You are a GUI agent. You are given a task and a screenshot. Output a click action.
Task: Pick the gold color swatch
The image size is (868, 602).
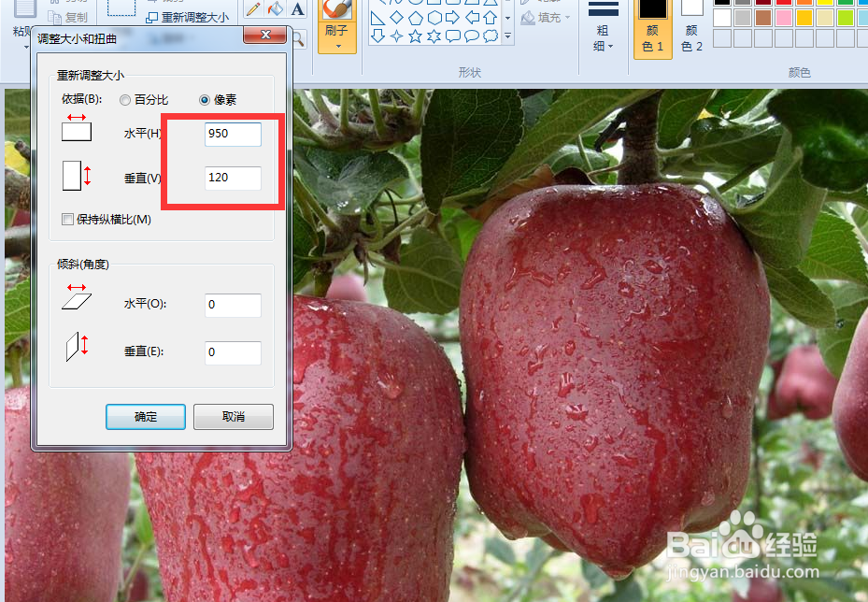[x=804, y=17]
